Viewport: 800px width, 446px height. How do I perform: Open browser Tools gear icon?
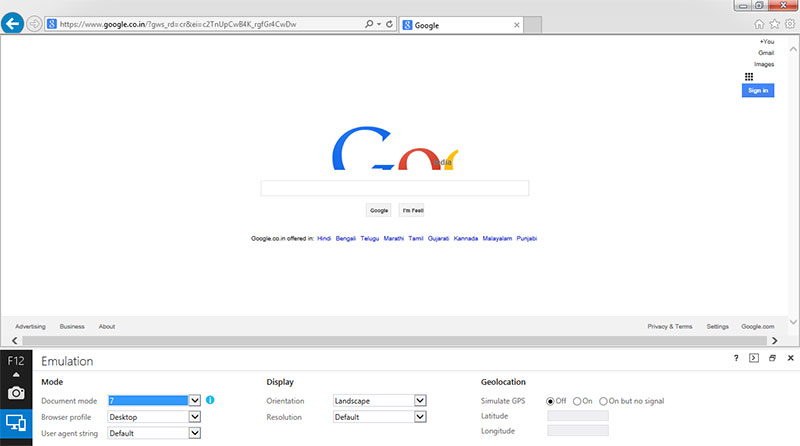pos(790,24)
